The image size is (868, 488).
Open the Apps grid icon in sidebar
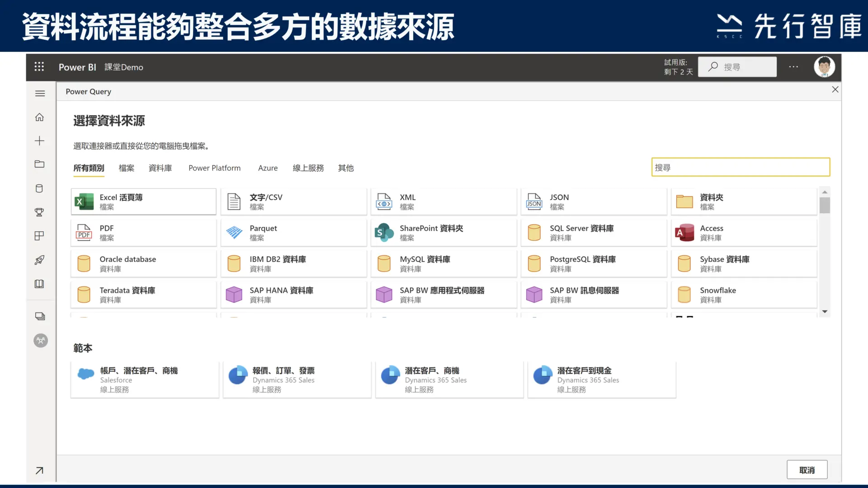coord(40,236)
